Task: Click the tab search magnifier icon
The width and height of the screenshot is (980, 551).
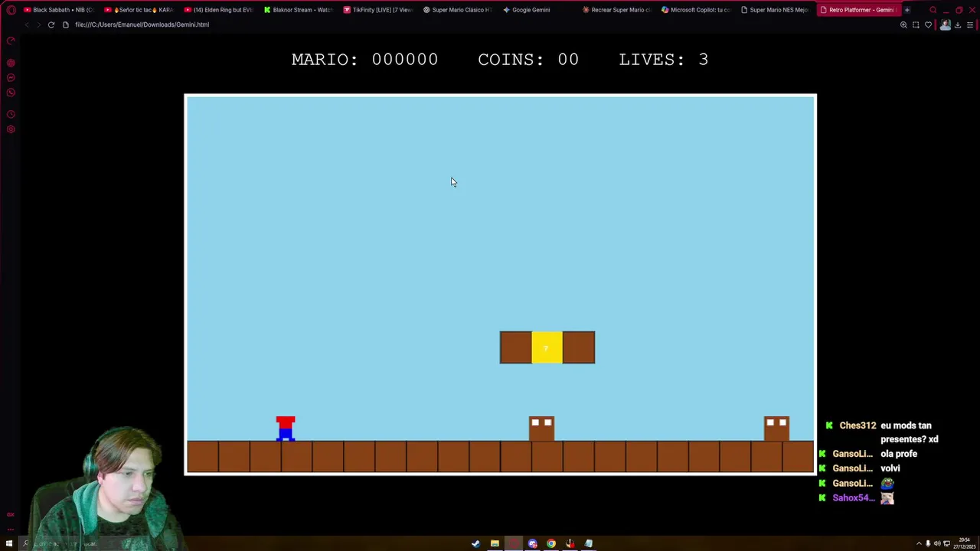Action: (x=933, y=10)
